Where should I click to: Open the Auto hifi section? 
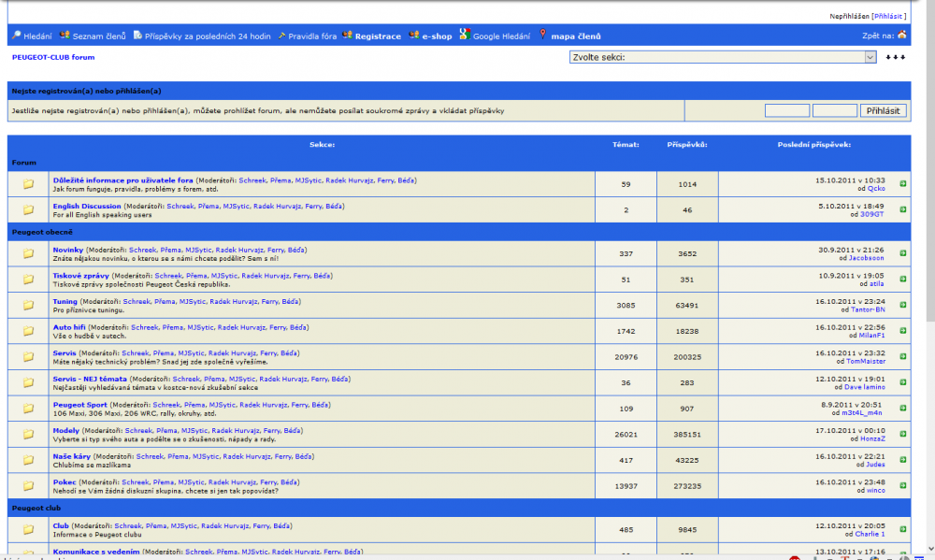pyautogui.click(x=69, y=327)
